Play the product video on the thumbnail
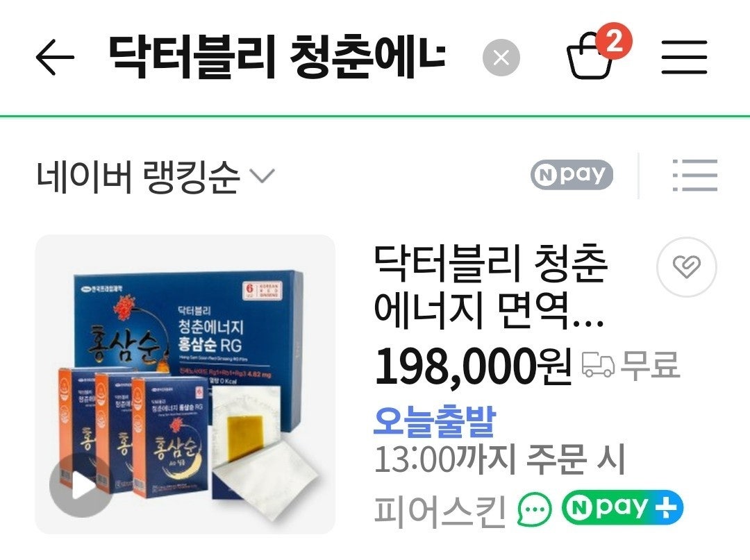The height and width of the screenshot is (560, 750). (x=81, y=486)
